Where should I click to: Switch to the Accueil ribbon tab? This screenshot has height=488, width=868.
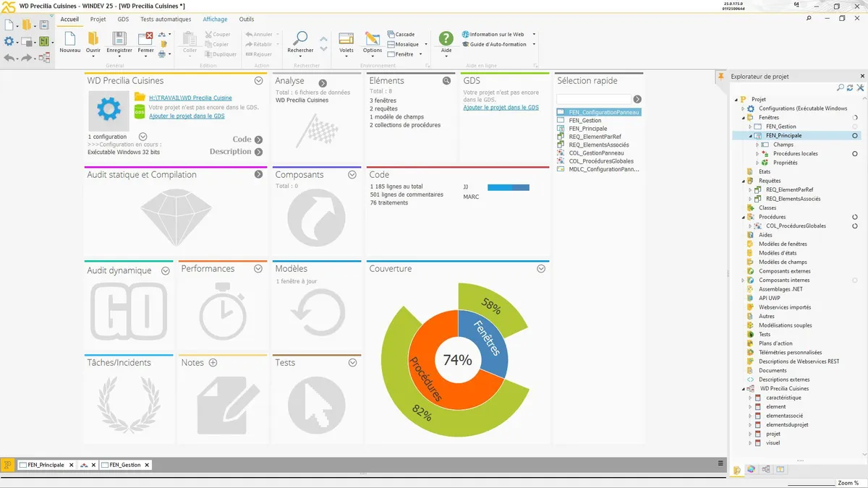coord(69,20)
